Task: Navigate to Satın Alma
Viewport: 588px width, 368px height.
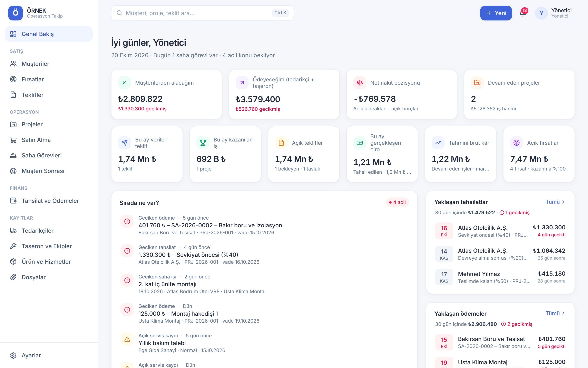Action: tap(49, 140)
